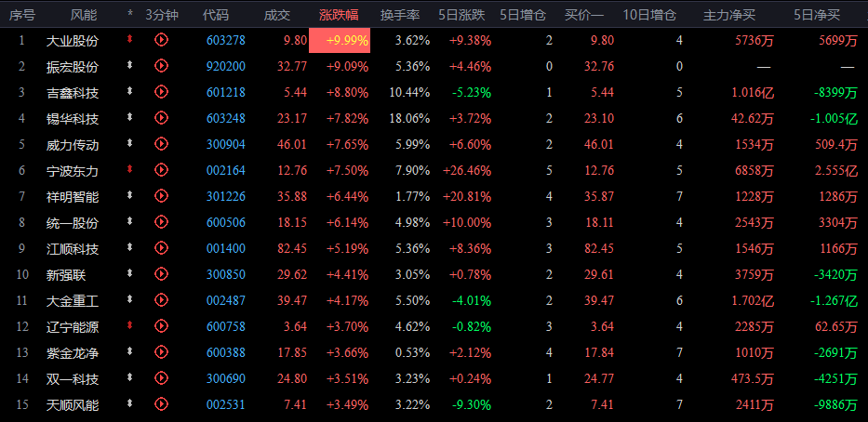The height and width of the screenshot is (422, 868).
Task: Click the 买价一 column header
Action: point(584,15)
